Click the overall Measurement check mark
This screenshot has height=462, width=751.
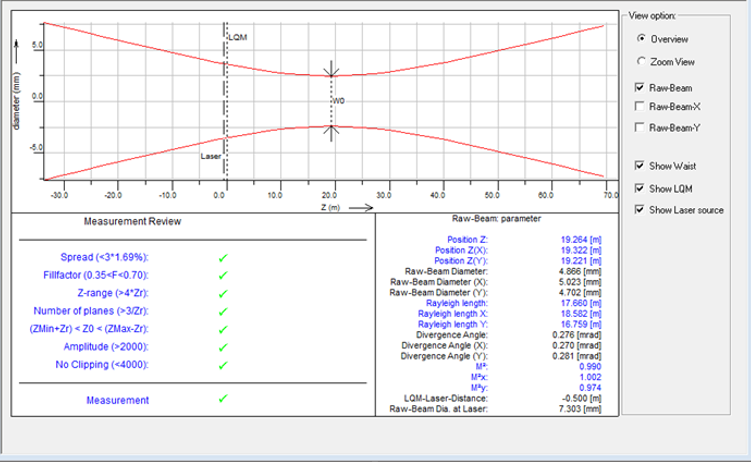click(x=223, y=398)
